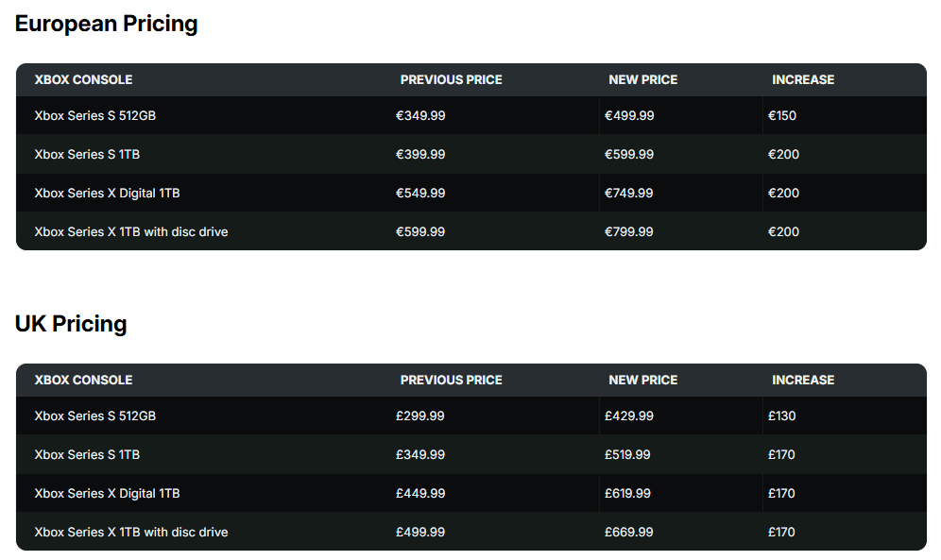Select Xbox Series X Digital 1TB European row

point(471,193)
